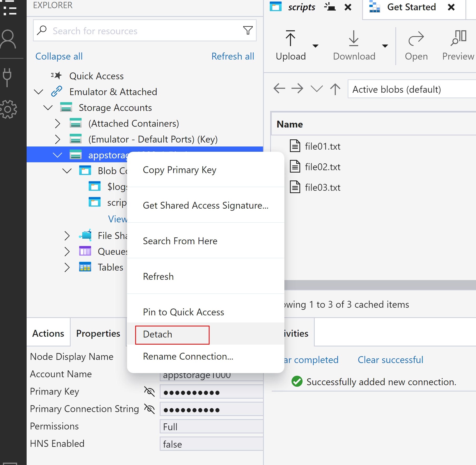Screen dimensions: 476x465
Task: Navigate back with the left arrow
Action: click(x=279, y=89)
